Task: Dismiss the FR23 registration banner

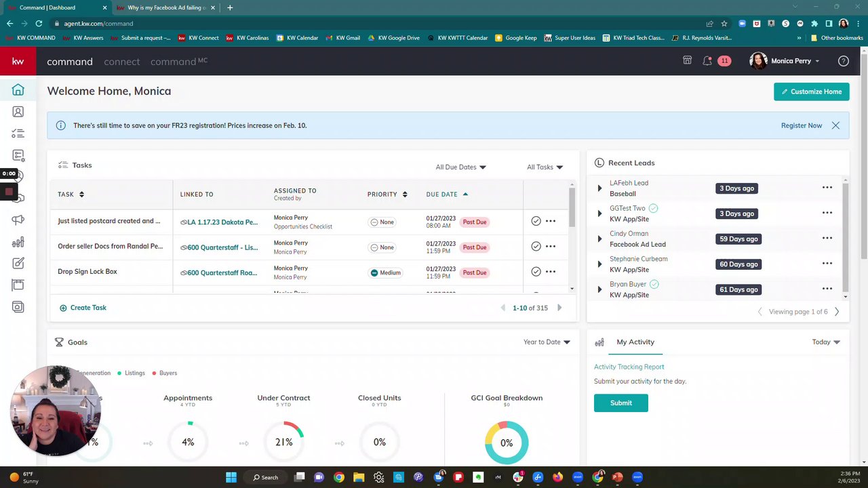Action: tap(835, 125)
